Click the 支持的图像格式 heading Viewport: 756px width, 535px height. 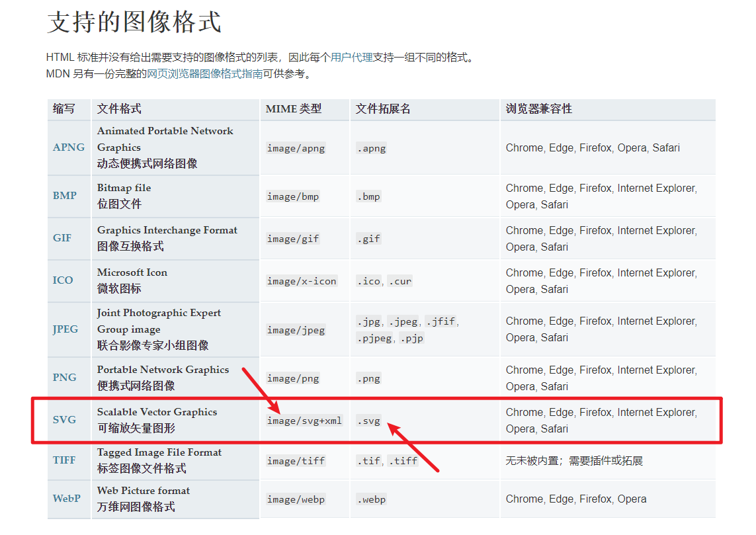134,22
